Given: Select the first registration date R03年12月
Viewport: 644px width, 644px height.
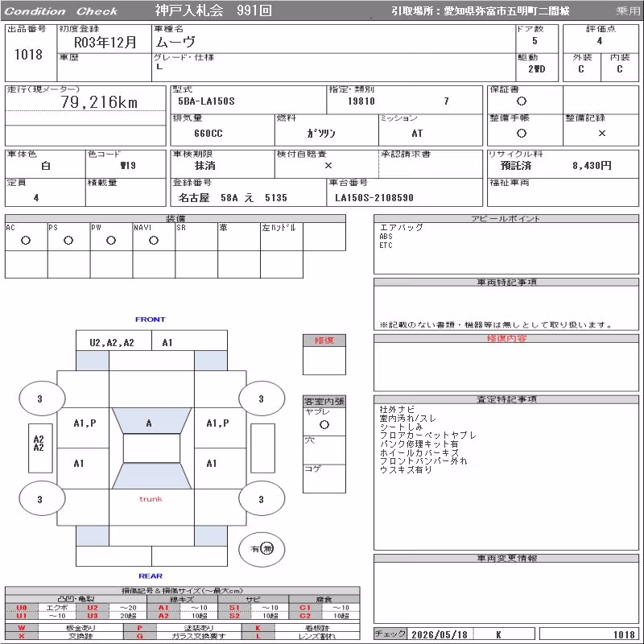Looking at the screenshot, I should click(105, 43).
